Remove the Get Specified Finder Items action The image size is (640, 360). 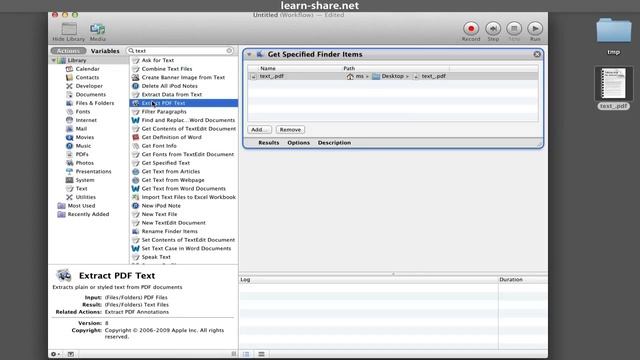tap(537, 54)
